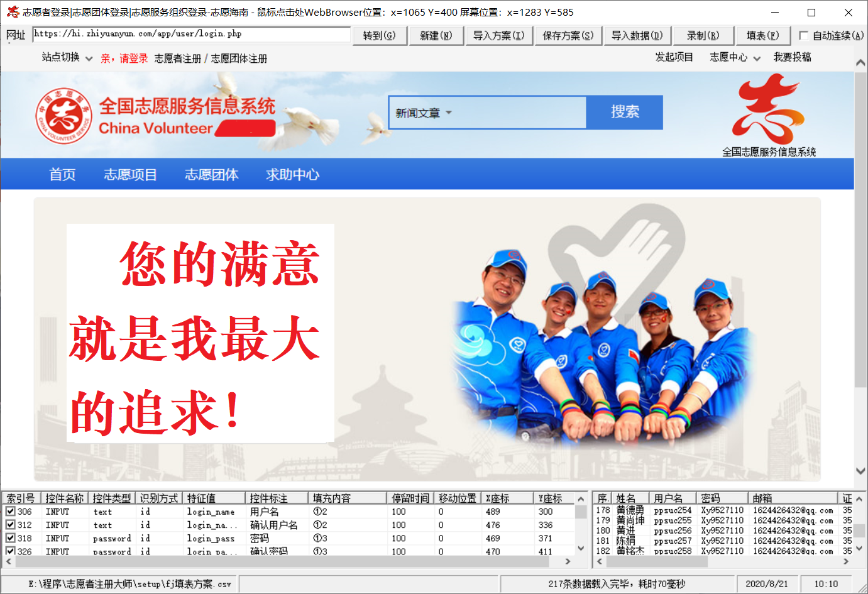Click the 导入方案(I) import scheme button

pos(498,36)
